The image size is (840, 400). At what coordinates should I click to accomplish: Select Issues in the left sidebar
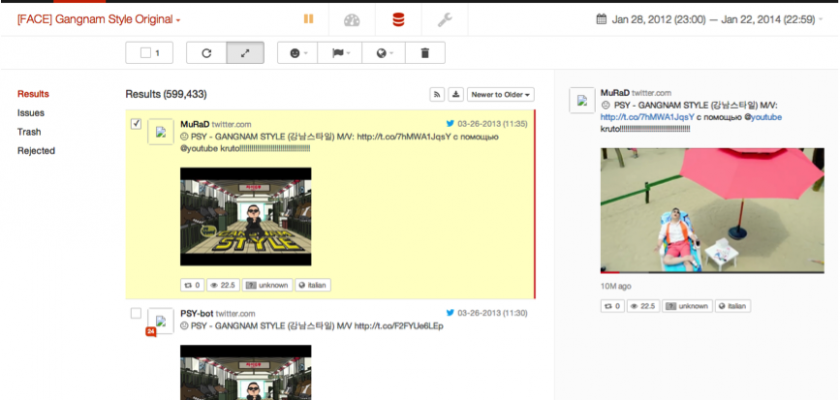point(30,113)
